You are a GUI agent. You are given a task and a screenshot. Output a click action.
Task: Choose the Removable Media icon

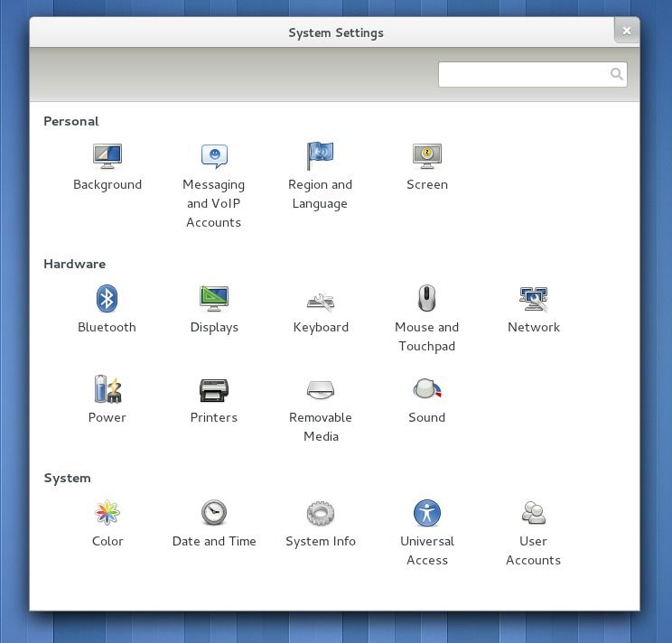tap(320, 389)
